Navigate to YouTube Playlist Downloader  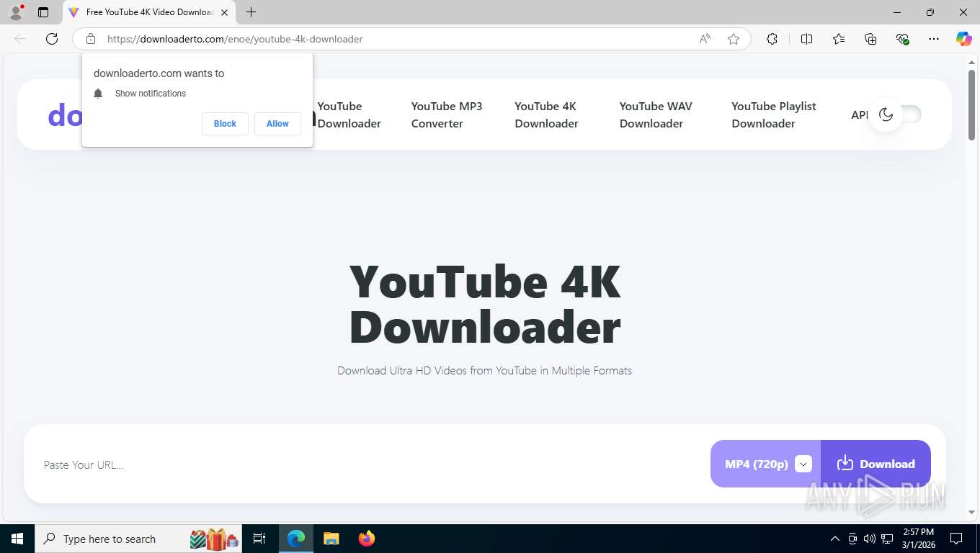pos(774,114)
